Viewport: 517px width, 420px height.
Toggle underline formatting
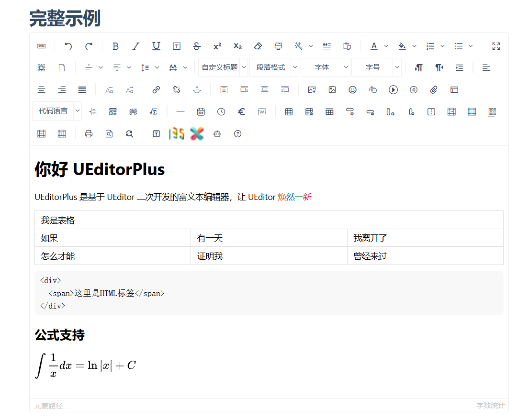click(x=156, y=46)
